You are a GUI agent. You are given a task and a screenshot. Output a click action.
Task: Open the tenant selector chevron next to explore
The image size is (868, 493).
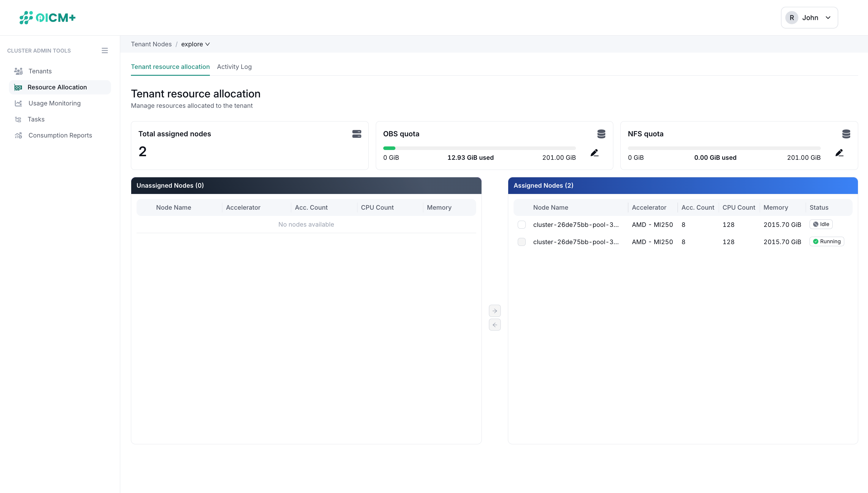[x=208, y=44]
